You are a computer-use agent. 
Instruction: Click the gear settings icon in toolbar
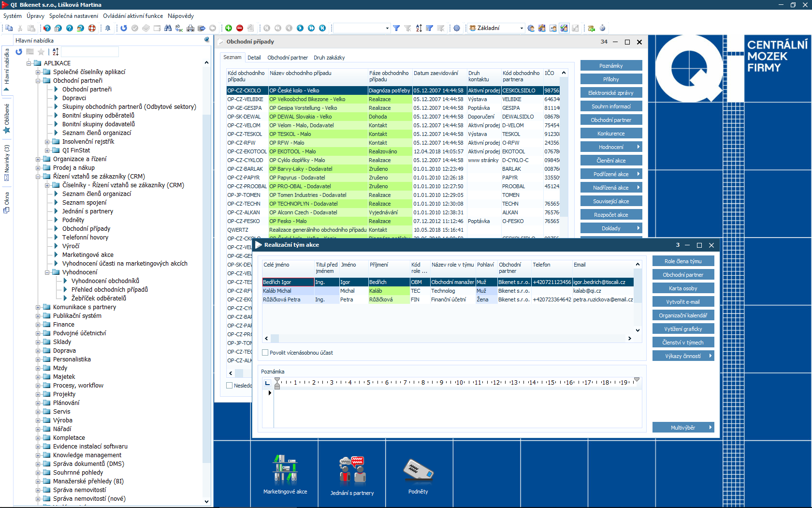pyautogui.click(x=457, y=28)
